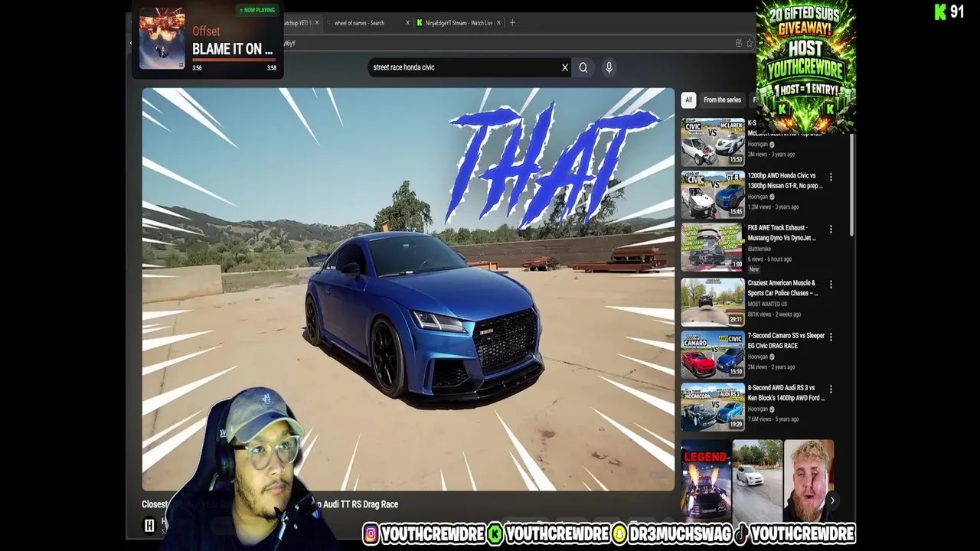980x551 pixels.
Task: Click title Craziest American Muscle & Sports Car
Action: [782, 288]
